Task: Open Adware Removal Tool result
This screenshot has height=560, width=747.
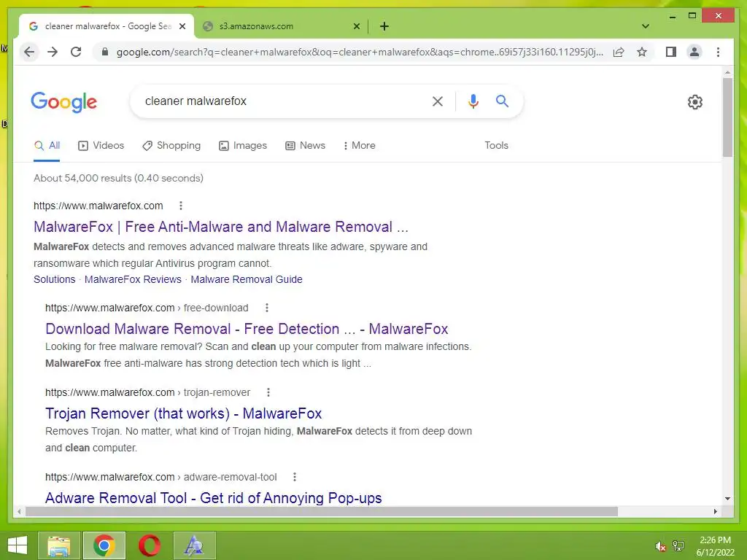Action: [214, 498]
